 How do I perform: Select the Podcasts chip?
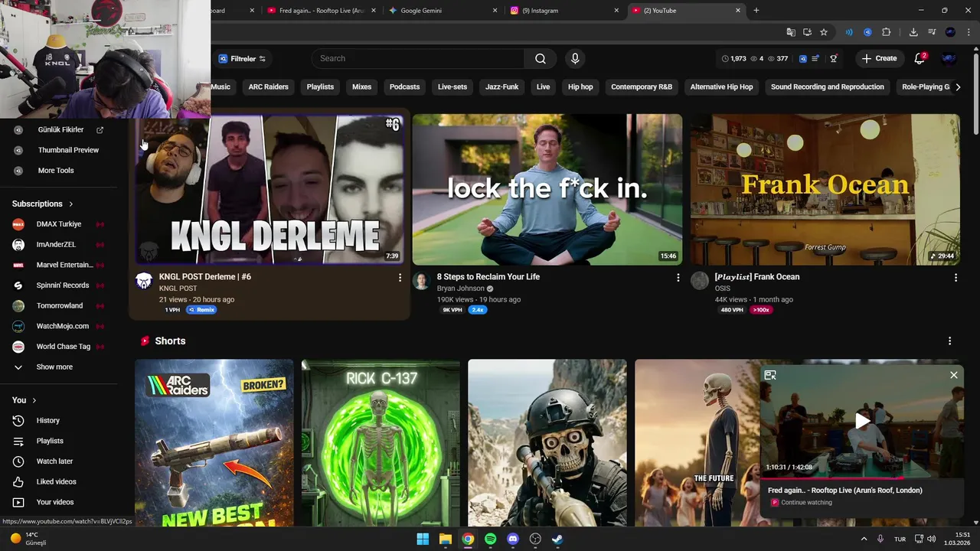404,86
